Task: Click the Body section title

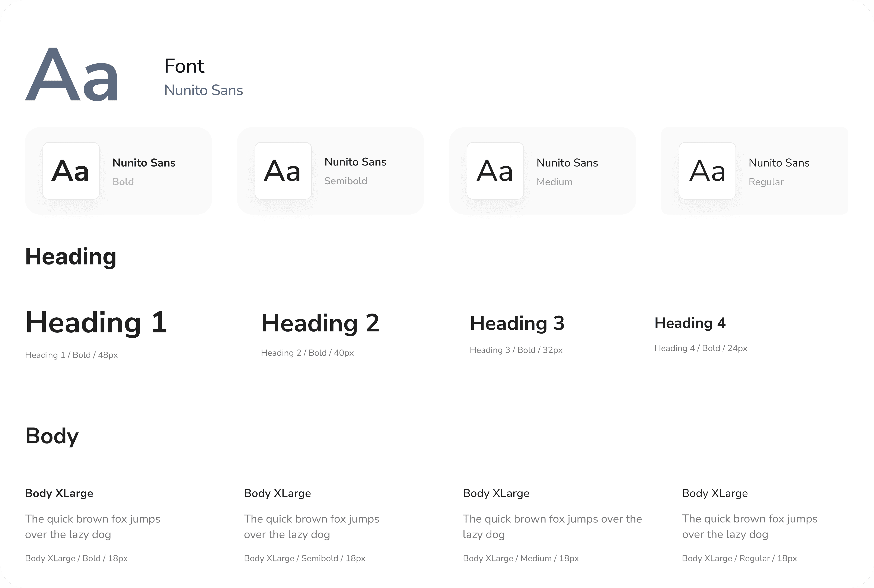Action: click(x=52, y=436)
